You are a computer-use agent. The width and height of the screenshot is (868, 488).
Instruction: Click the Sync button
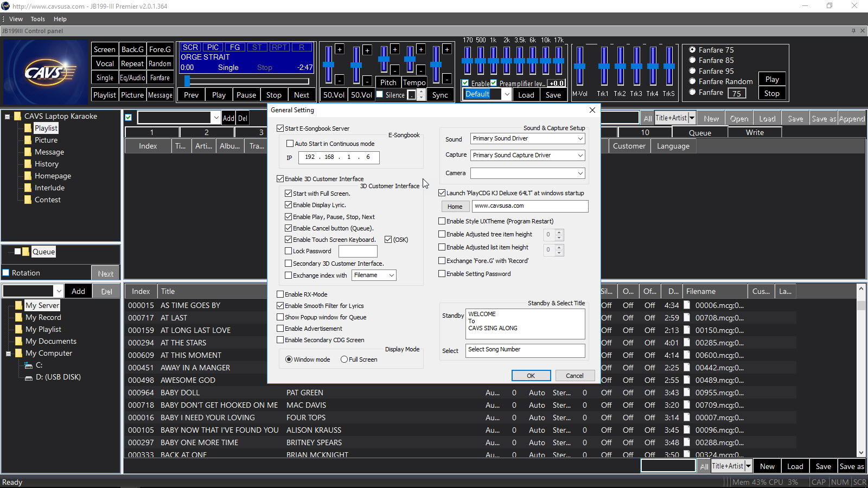click(x=440, y=95)
